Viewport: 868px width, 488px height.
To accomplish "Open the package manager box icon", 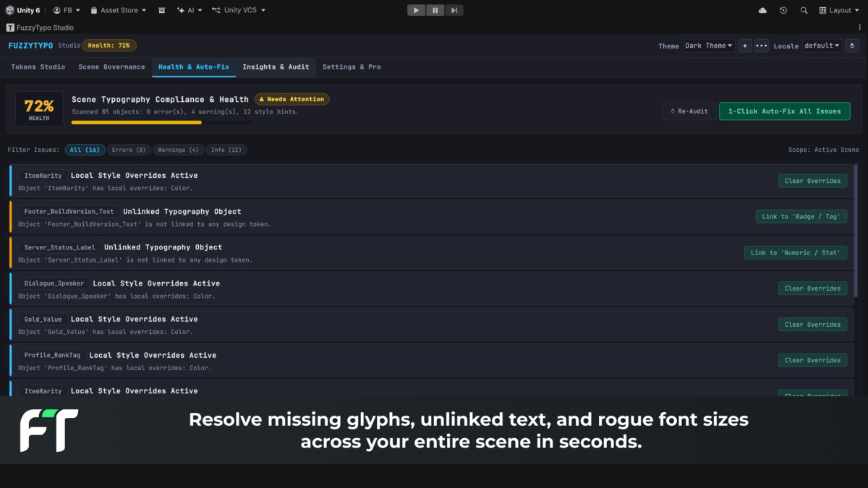I will [x=161, y=10].
